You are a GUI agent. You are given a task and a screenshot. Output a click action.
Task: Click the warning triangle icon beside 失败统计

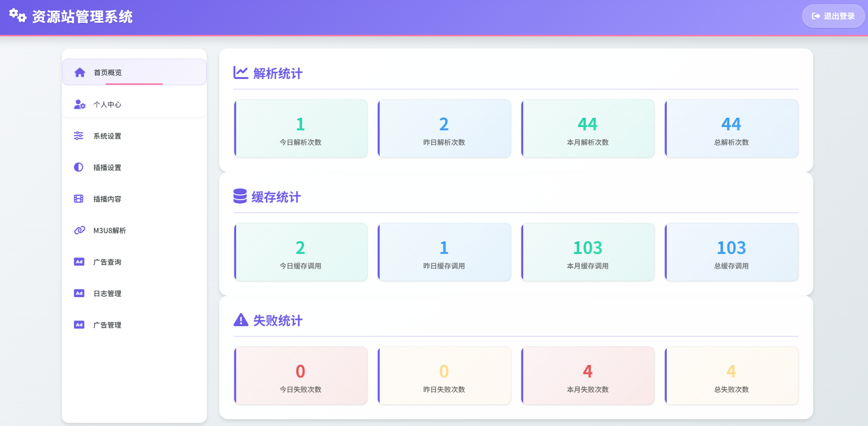[x=241, y=320]
